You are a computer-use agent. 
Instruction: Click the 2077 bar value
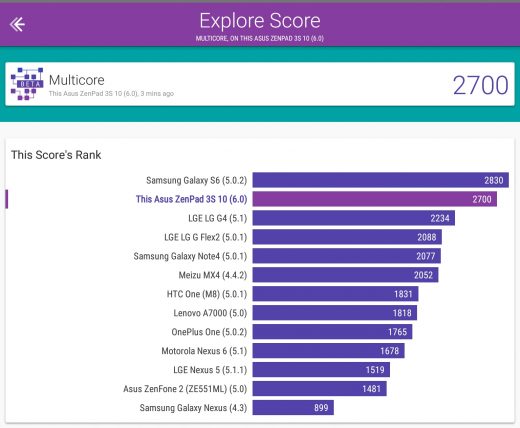426,256
